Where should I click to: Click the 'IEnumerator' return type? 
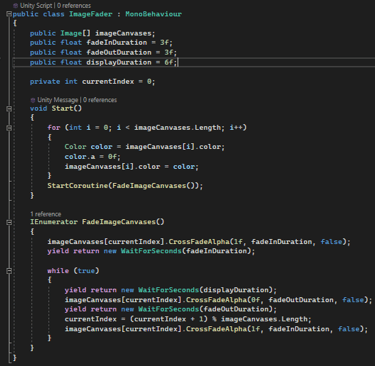[x=54, y=222]
